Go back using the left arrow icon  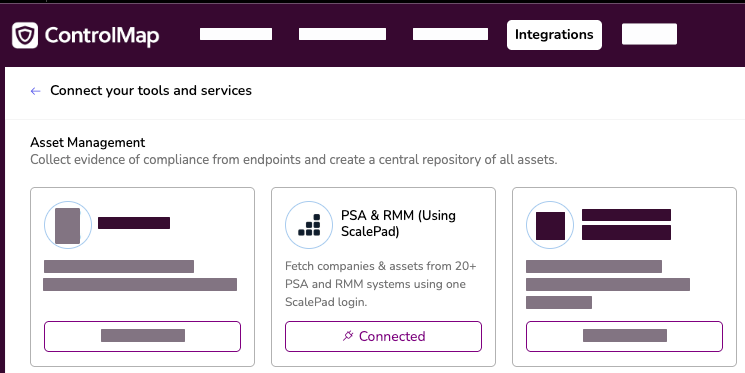pos(35,91)
